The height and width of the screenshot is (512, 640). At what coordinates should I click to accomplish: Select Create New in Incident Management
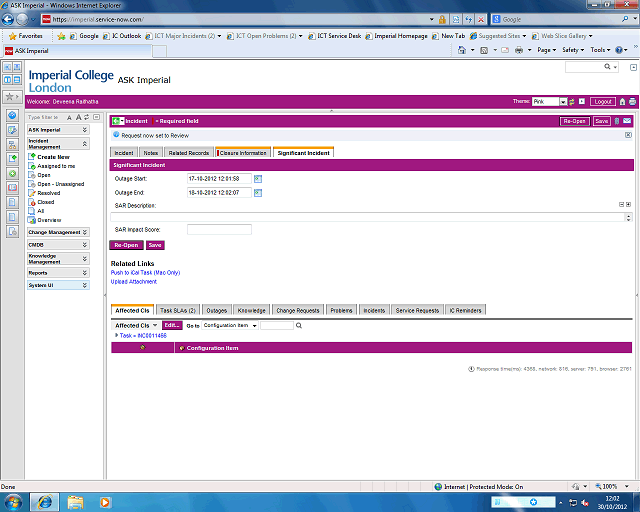pos(53,157)
